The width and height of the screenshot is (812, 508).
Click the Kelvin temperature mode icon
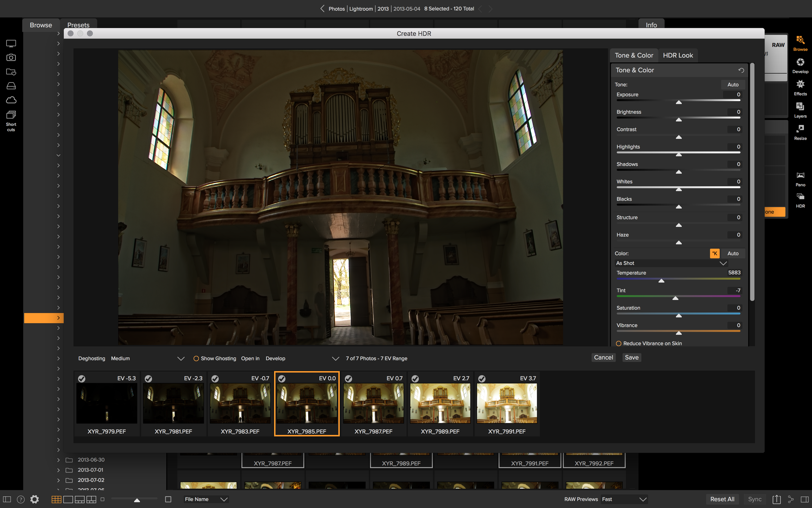coord(714,253)
